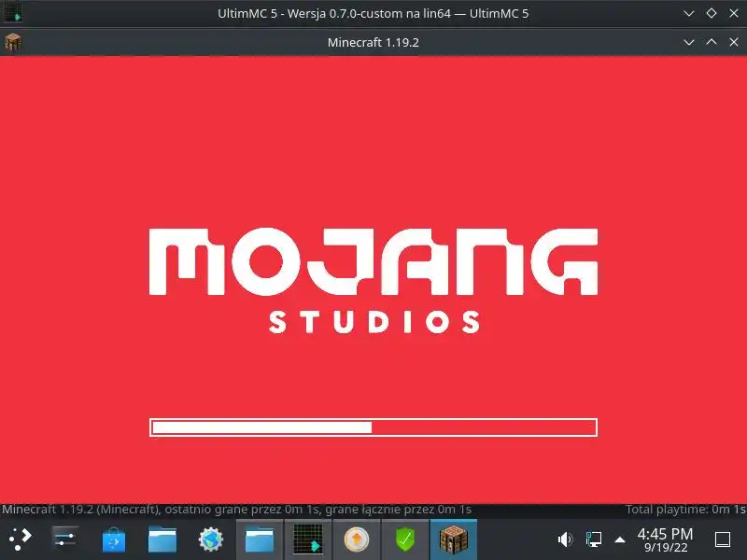
Task: Open the KDE application launcher
Action: (20, 539)
